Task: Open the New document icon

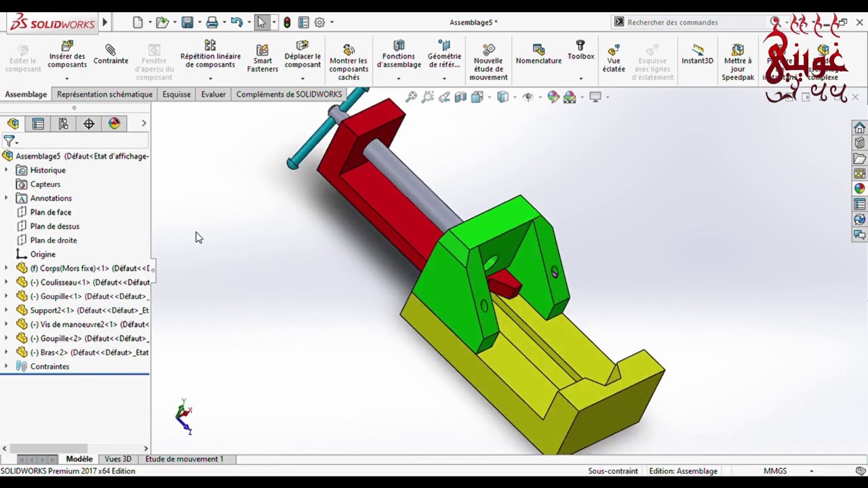Action: pos(138,22)
